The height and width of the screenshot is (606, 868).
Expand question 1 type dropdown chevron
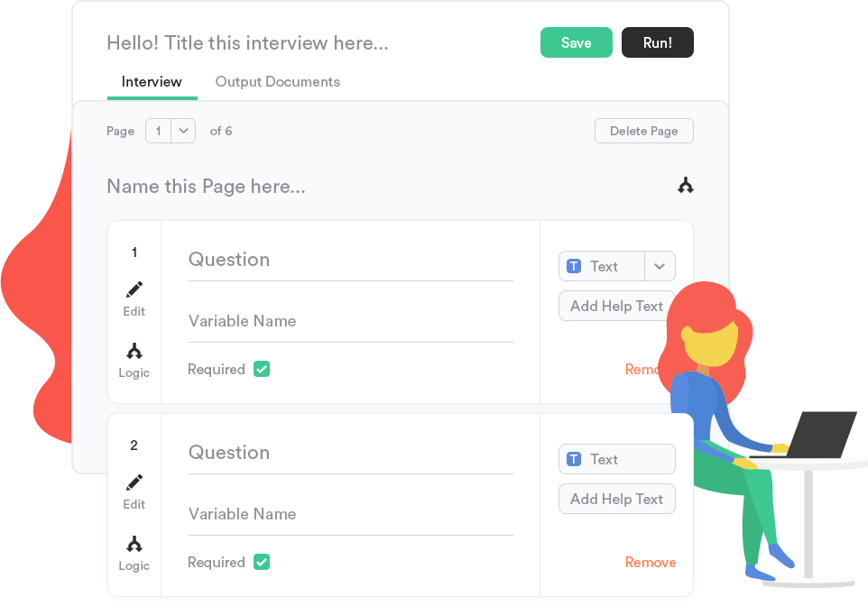(x=660, y=266)
